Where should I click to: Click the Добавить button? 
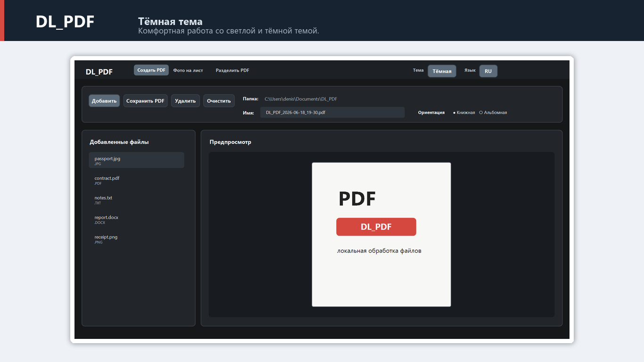104,101
